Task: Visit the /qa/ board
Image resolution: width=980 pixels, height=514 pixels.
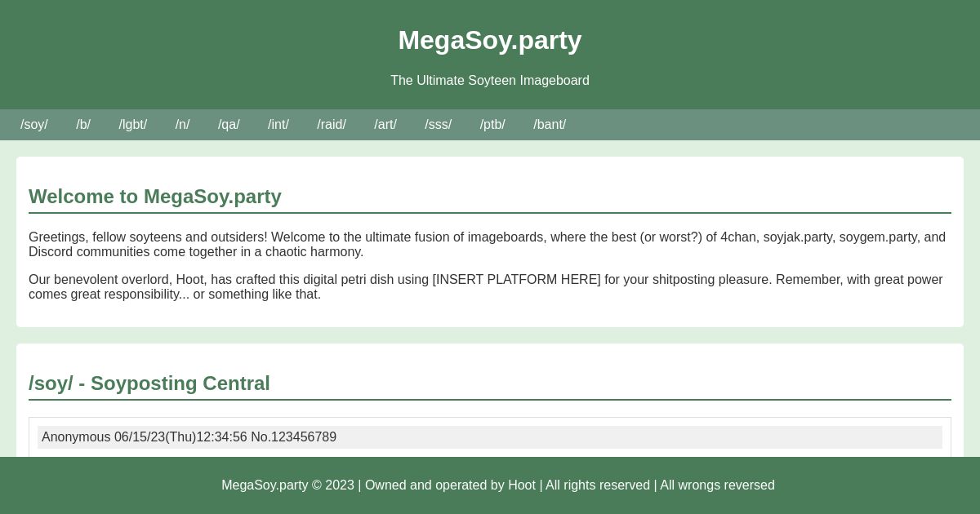Action: coord(229,125)
